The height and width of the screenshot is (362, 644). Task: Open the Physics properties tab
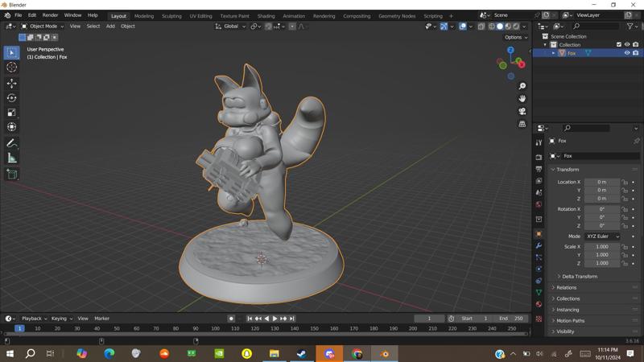pos(539,269)
